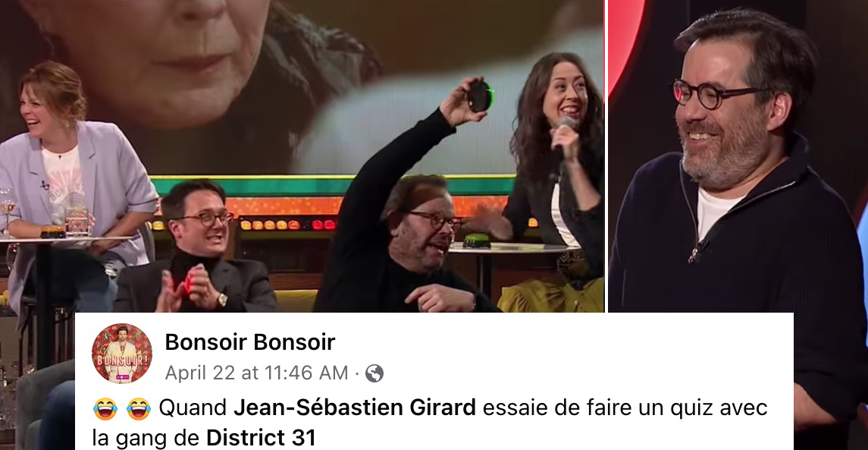Click the green buzzer held in the air
The height and width of the screenshot is (450, 868).
(480, 96)
